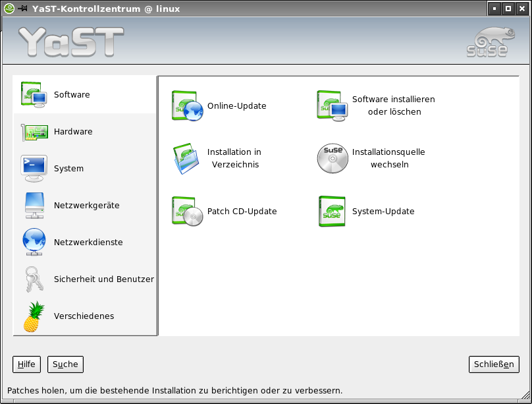Select the Software category icon
The width and height of the screenshot is (532, 404).
click(34, 95)
